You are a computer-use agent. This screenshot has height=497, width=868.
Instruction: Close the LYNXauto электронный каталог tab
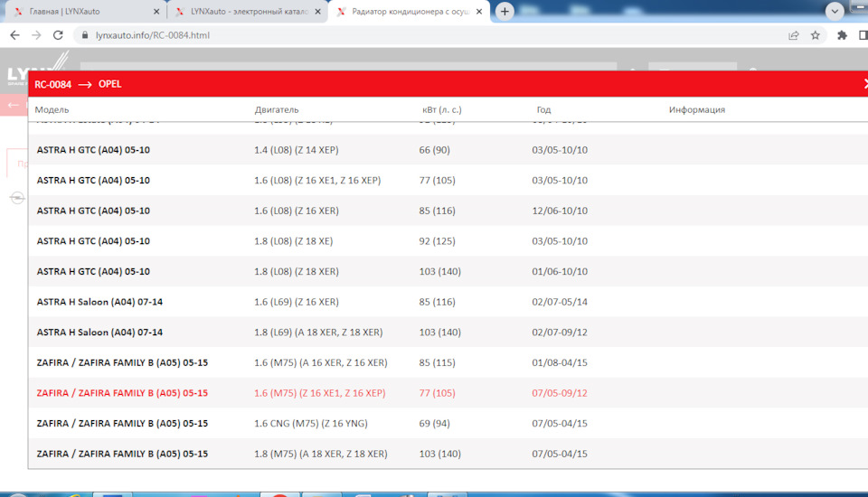click(317, 11)
